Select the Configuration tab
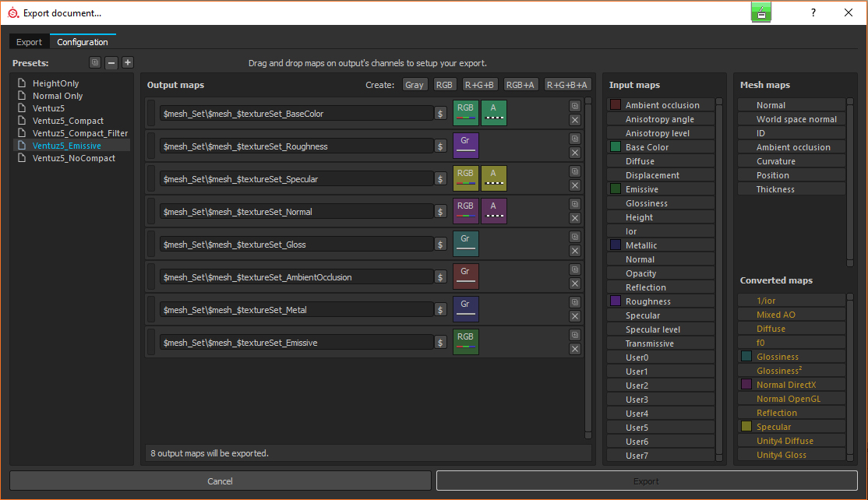The width and height of the screenshot is (868, 500). click(83, 42)
